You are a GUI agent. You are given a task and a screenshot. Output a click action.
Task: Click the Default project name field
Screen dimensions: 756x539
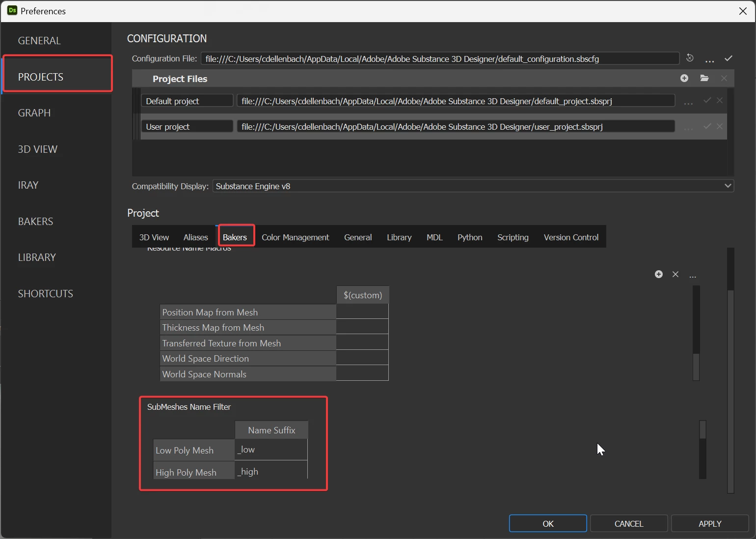click(x=187, y=101)
